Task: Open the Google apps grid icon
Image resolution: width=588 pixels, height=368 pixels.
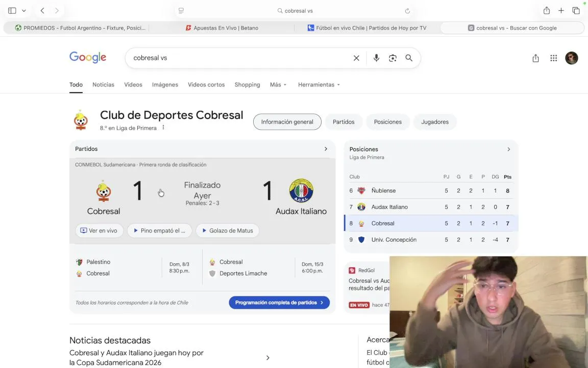Action: 553,58
